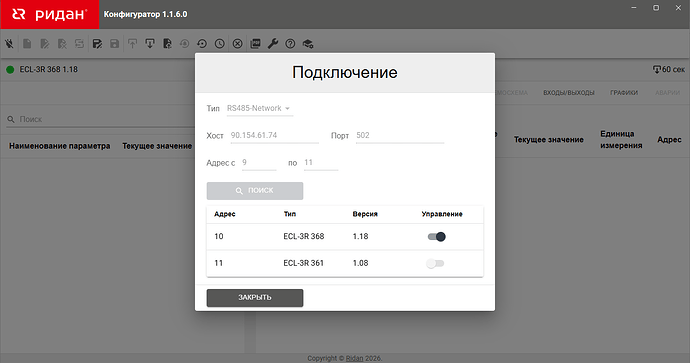Click the save-as edit disk icon

point(97,44)
